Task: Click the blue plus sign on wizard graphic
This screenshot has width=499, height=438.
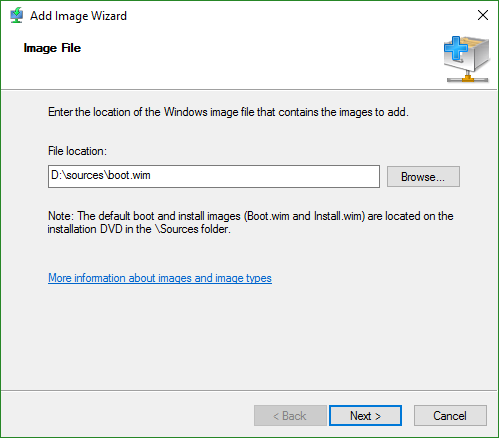Action: [455, 49]
